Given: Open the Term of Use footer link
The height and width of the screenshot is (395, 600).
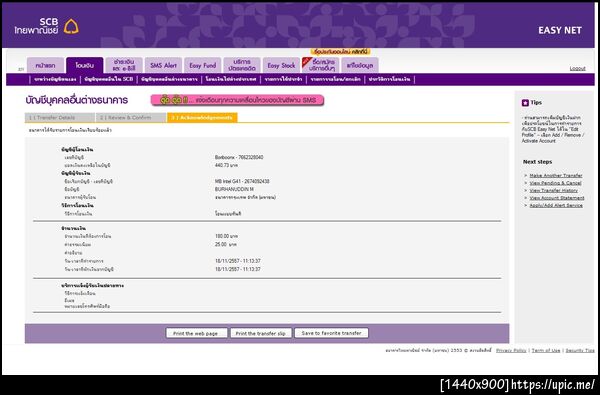Looking at the screenshot, I should click(x=546, y=350).
